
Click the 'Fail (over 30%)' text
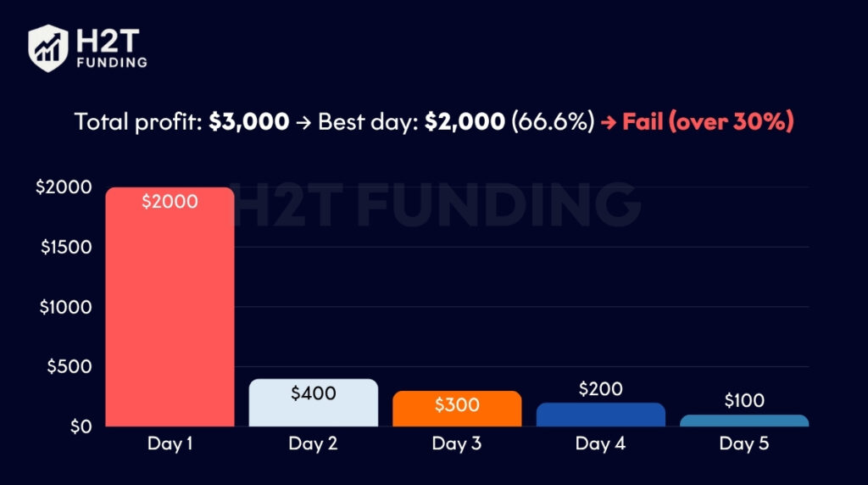708,121
